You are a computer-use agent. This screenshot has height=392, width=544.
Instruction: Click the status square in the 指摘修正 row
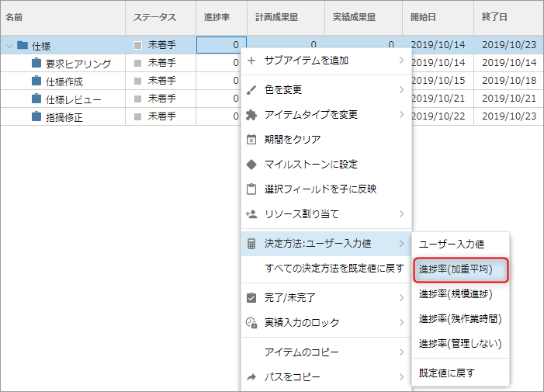[137, 116]
